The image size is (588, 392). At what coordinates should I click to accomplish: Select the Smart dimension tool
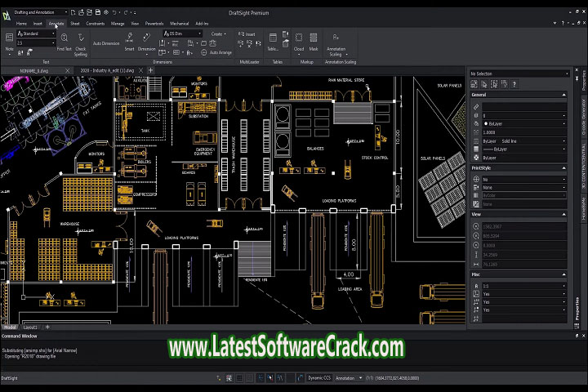[x=129, y=39]
